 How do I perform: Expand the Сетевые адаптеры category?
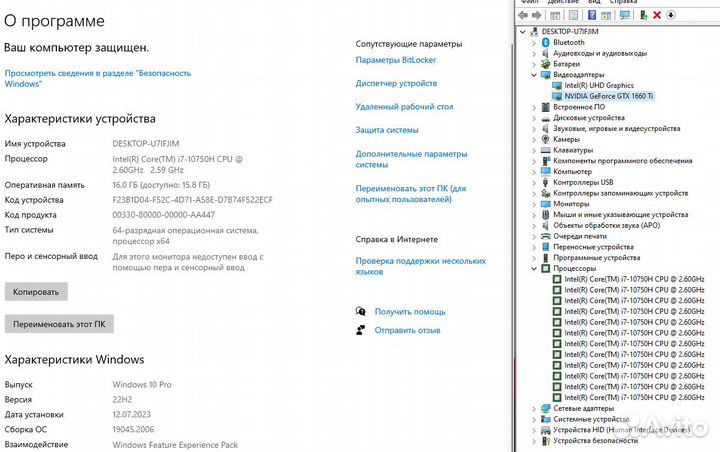533,408
